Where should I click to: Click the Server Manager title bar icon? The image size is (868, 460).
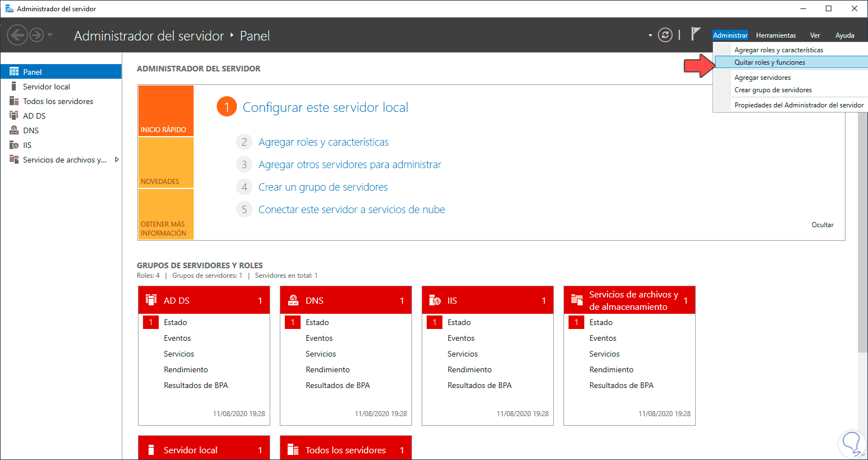[9, 8]
